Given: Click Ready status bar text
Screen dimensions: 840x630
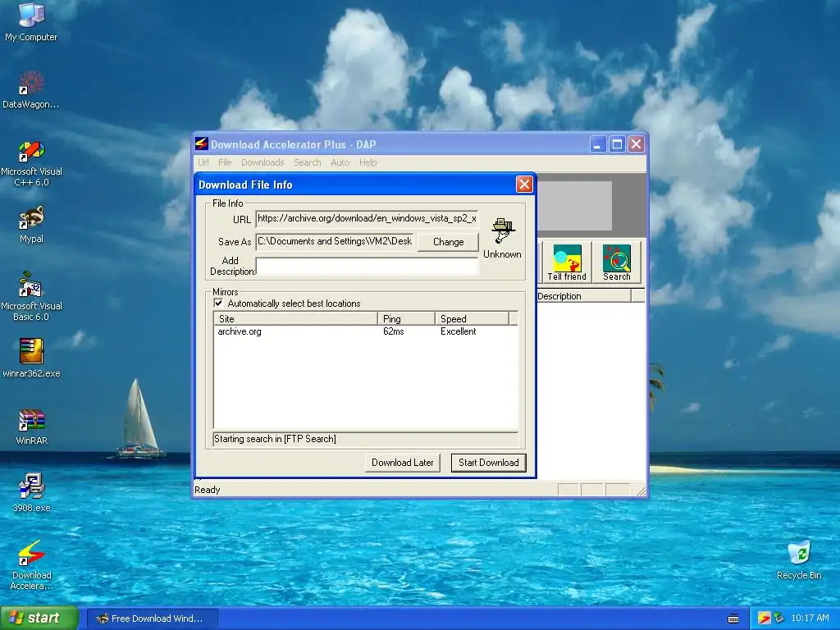Looking at the screenshot, I should (x=208, y=490).
